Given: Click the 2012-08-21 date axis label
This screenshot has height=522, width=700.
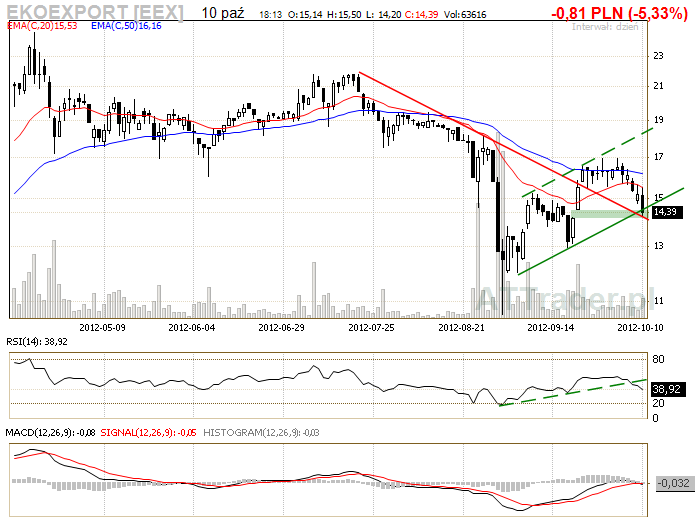Looking at the screenshot, I should coord(461,328).
